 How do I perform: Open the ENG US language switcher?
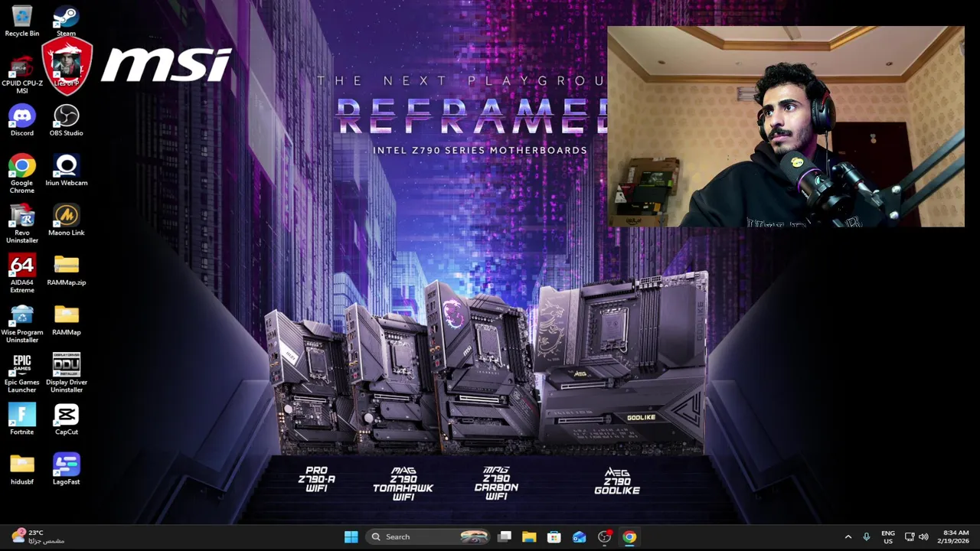[x=888, y=536]
